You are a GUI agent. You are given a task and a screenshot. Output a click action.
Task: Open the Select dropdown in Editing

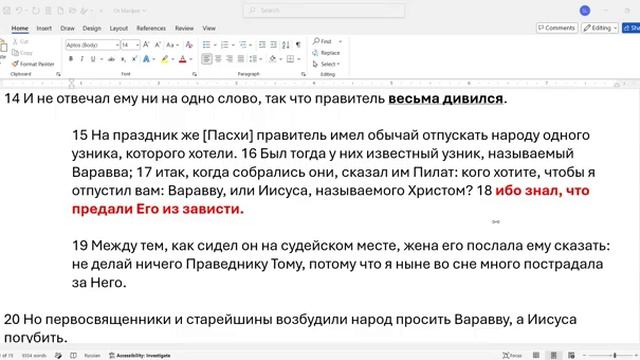coord(326,64)
